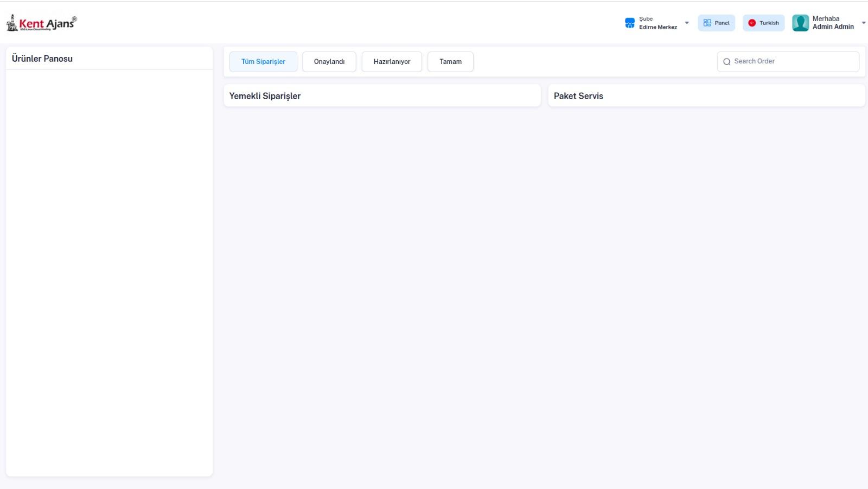Open the Turkish language selector
Screen dimensions: 868x489
(x=763, y=23)
